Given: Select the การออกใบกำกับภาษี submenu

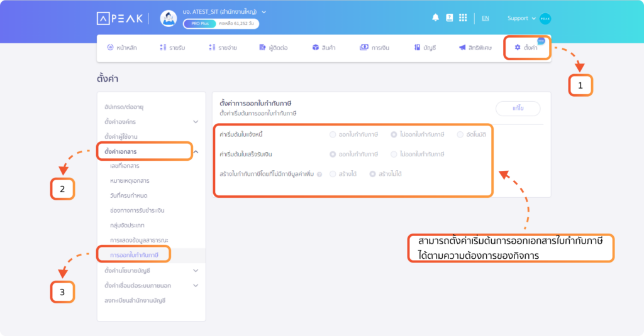Looking at the screenshot, I should tap(134, 255).
